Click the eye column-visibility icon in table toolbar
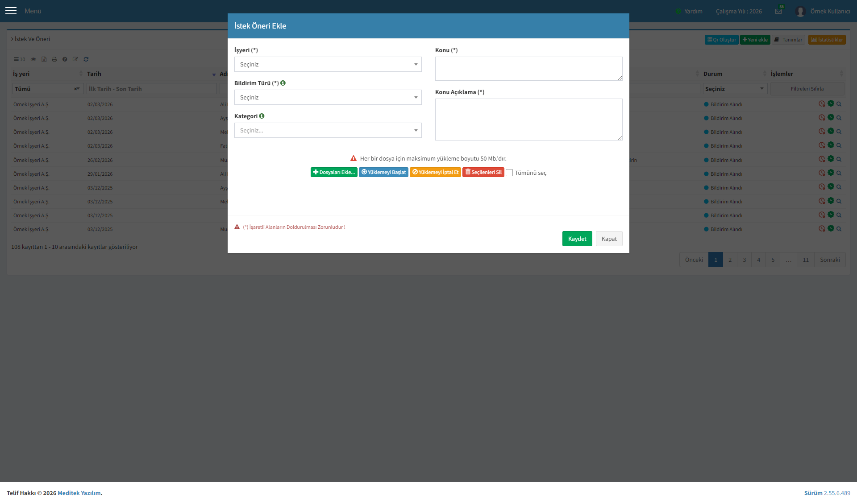 (x=33, y=59)
